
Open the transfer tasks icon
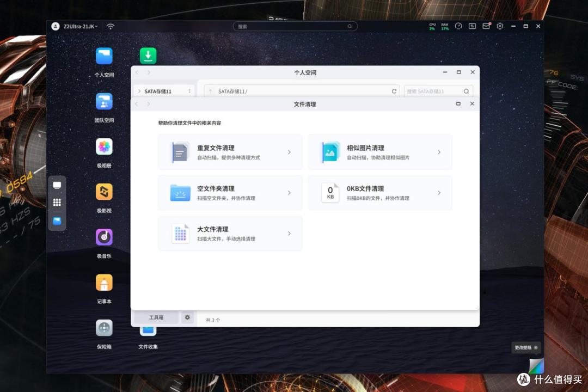(x=472, y=26)
